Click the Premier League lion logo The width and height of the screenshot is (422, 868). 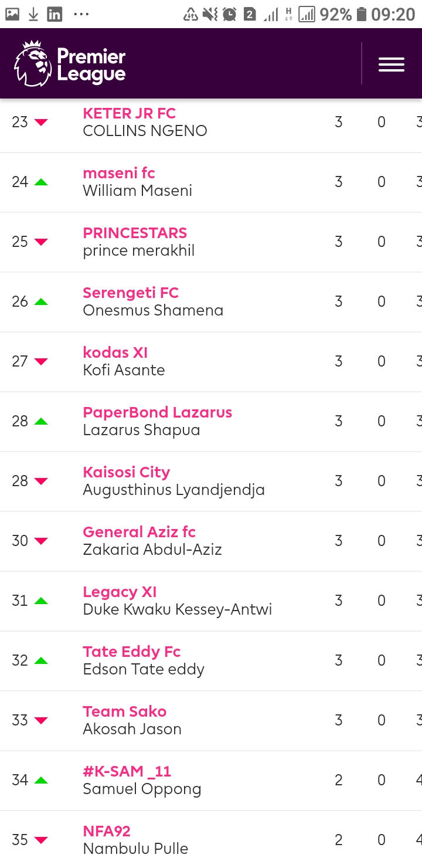tap(32, 64)
